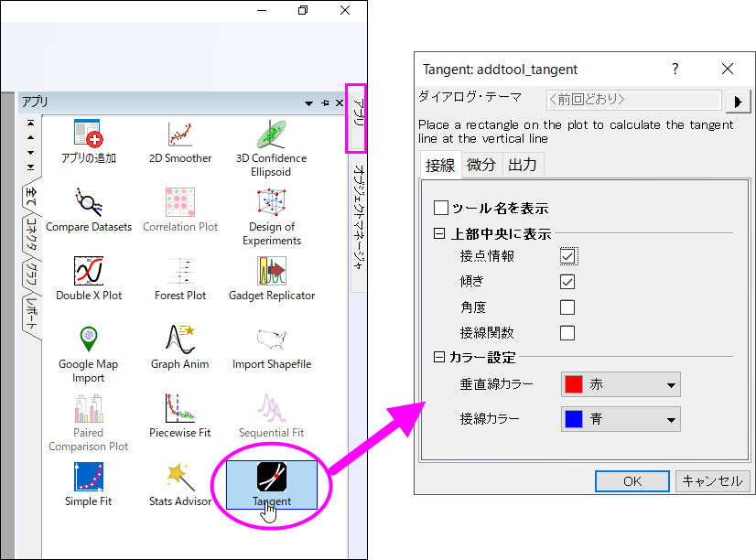
Task: Open the Stats Advisor app
Action: point(179,485)
